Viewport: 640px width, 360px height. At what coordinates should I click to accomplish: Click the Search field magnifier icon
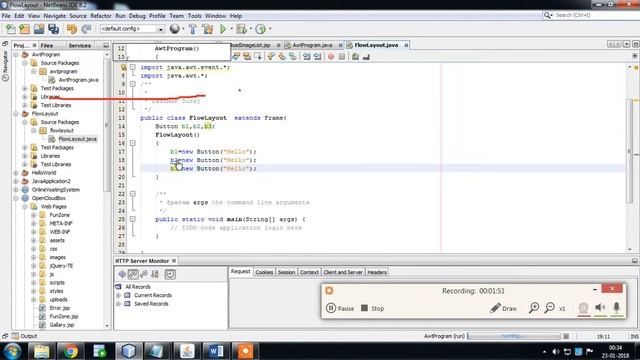tap(548, 15)
